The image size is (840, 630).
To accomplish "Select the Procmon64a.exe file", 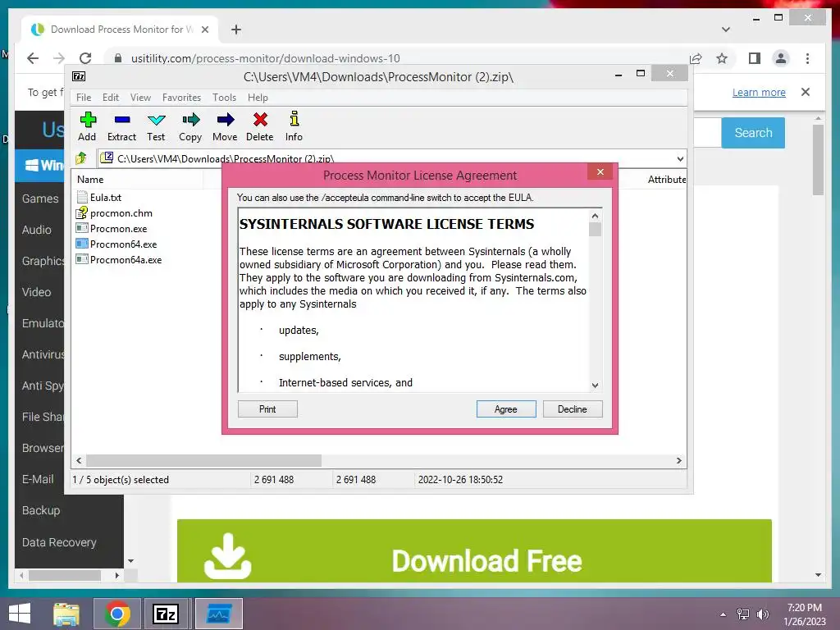I will point(119,259).
